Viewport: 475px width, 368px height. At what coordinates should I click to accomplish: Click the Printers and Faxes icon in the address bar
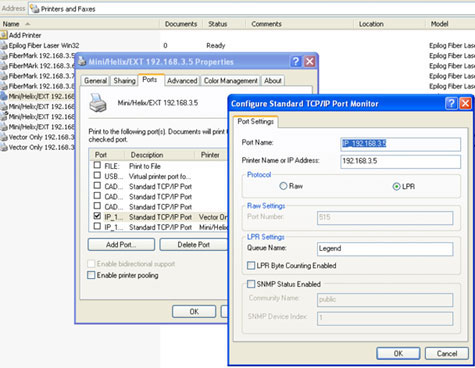coord(35,9)
